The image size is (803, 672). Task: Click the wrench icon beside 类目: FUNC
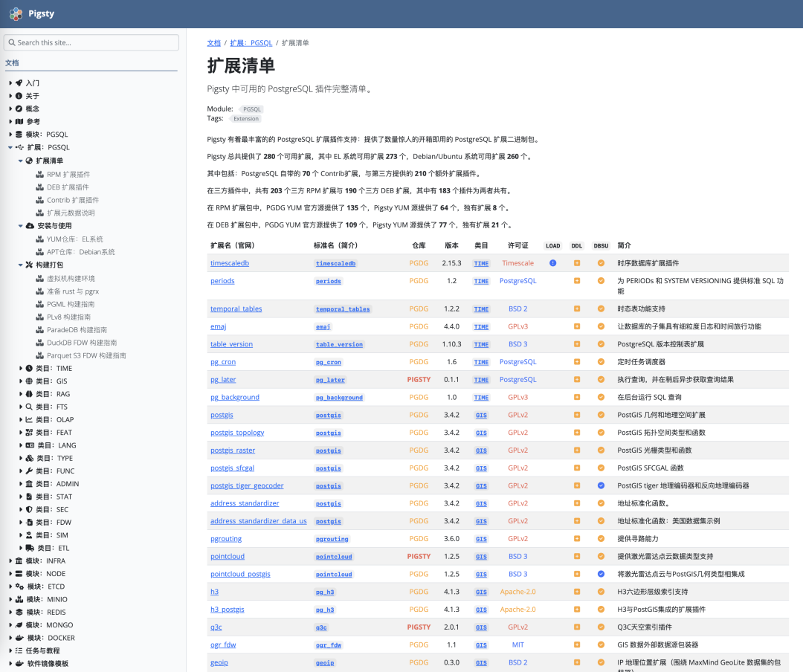pyautogui.click(x=29, y=471)
